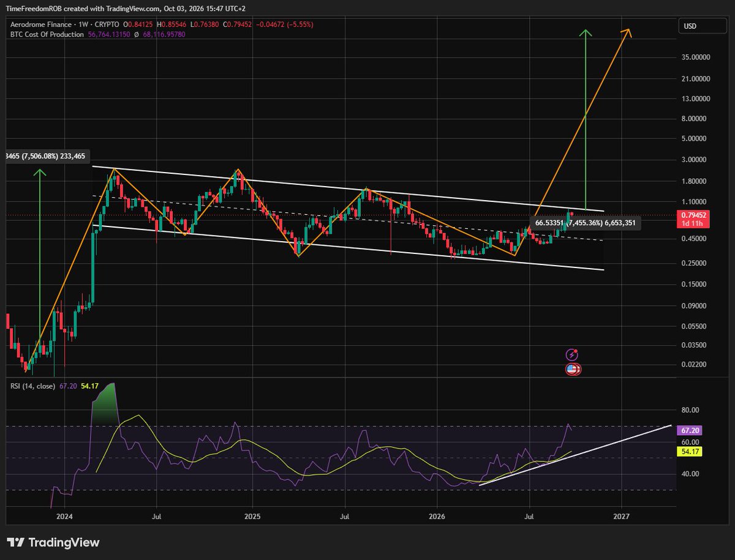Click the high value H0.85546

(x=172, y=24)
